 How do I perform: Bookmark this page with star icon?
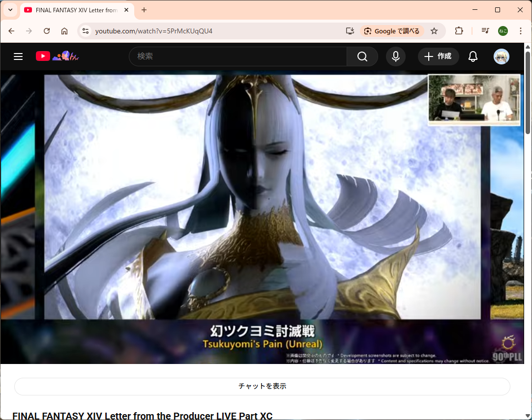pos(434,31)
